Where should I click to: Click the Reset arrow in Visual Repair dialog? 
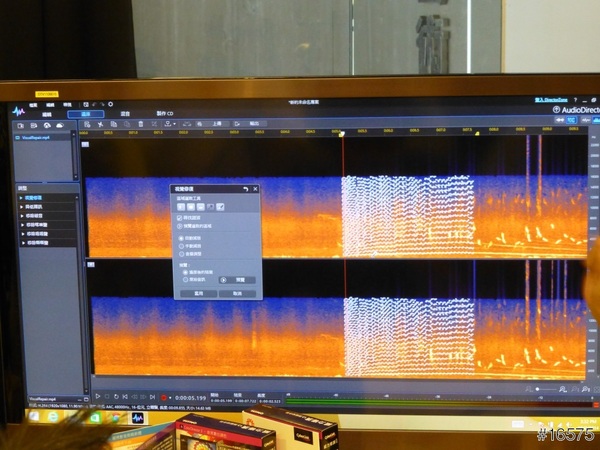coord(246,189)
